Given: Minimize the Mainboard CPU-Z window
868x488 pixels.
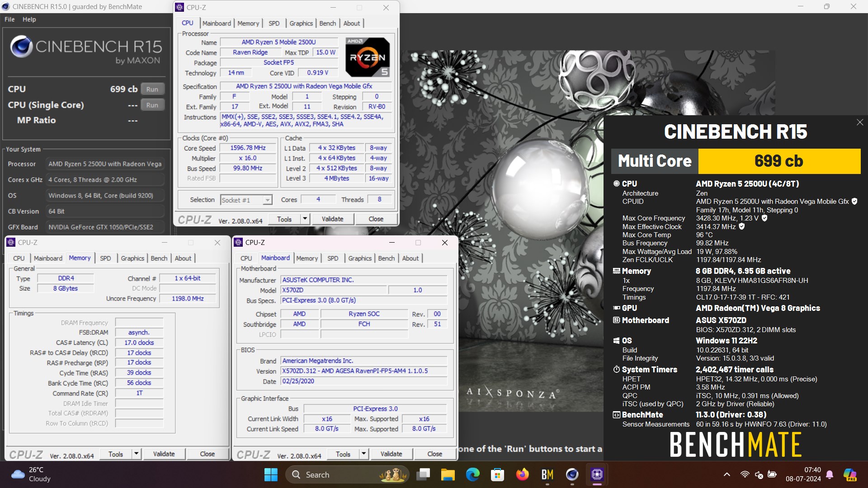Looking at the screenshot, I should [392, 243].
